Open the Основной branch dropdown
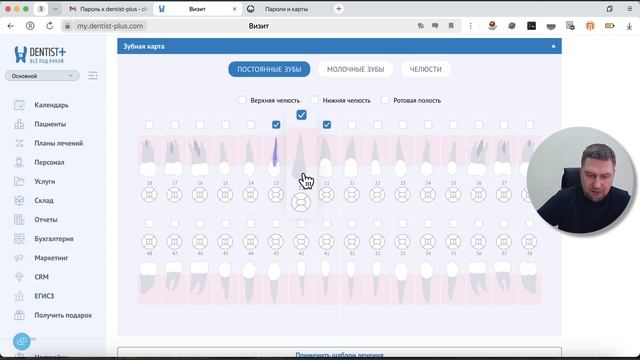The height and width of the screenshot is (360, 640). pos(42,76)
